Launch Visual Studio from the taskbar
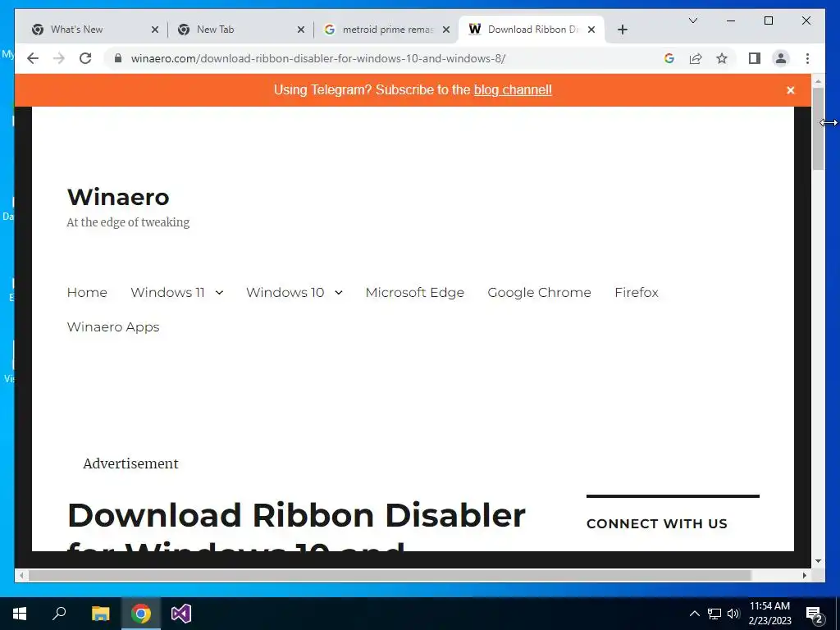 point(181,614)
